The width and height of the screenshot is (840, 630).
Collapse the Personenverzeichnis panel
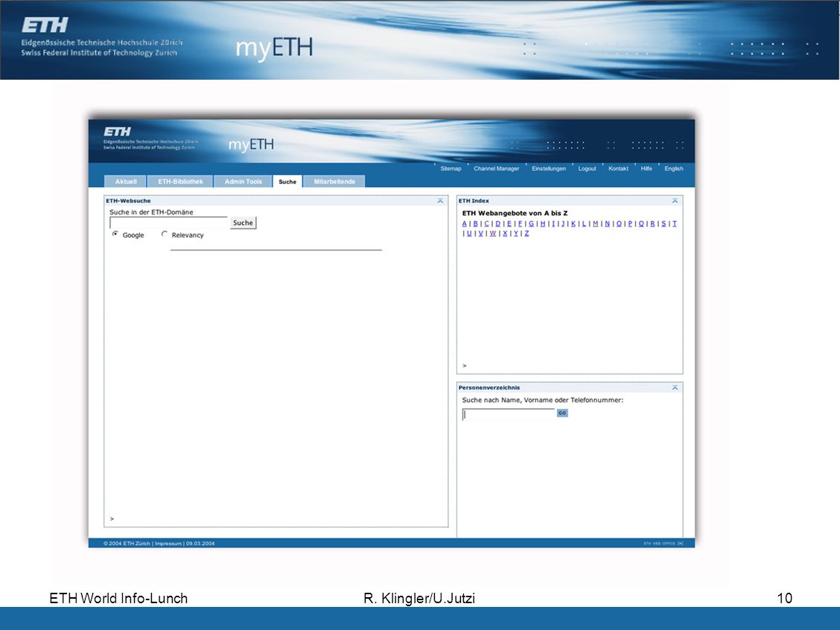click(675, 387)
